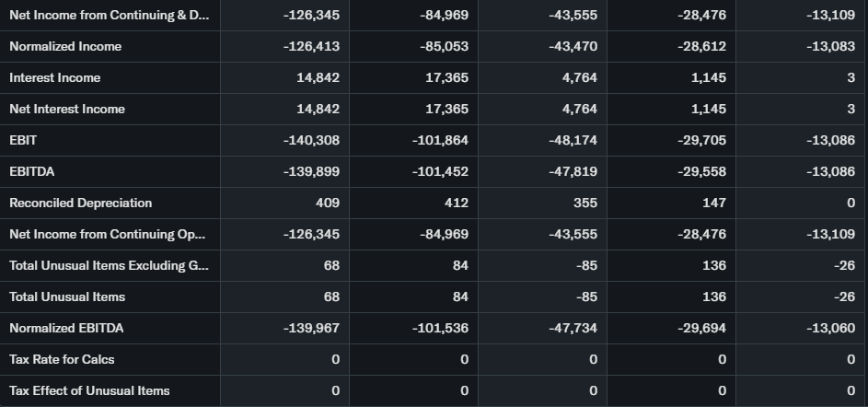Click the "EBITDA" row label
868x407 pixels.
pos(31,171)
